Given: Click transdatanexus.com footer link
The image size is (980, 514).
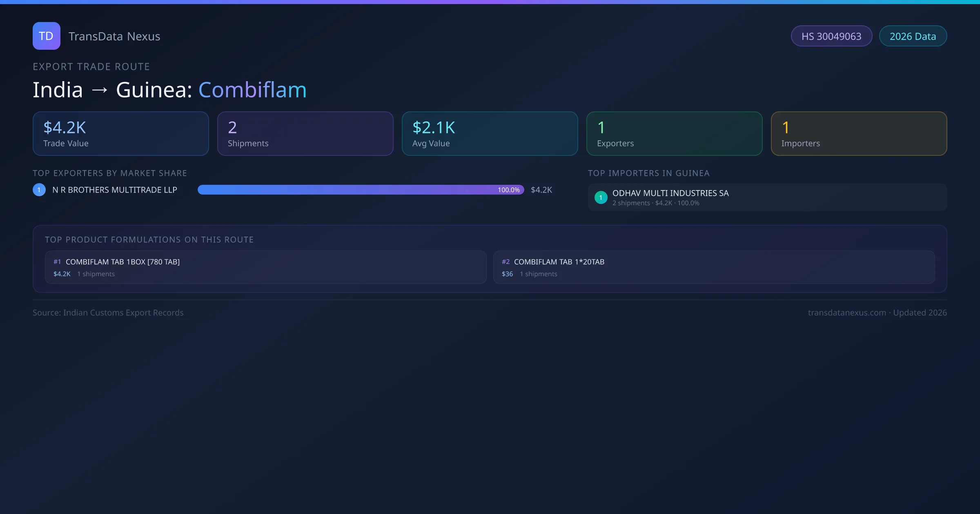Looking at the screenshot, I should point(846,312).
